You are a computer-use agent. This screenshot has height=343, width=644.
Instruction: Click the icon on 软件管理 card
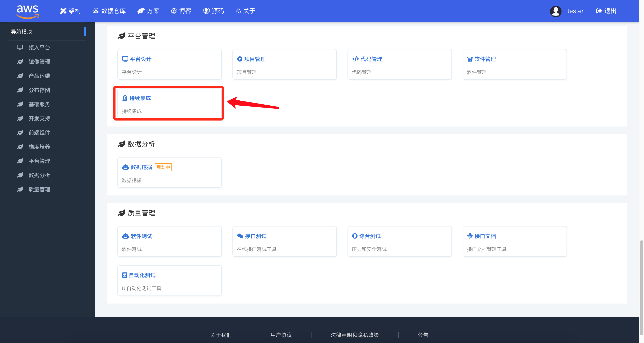(x=470, y=59)
